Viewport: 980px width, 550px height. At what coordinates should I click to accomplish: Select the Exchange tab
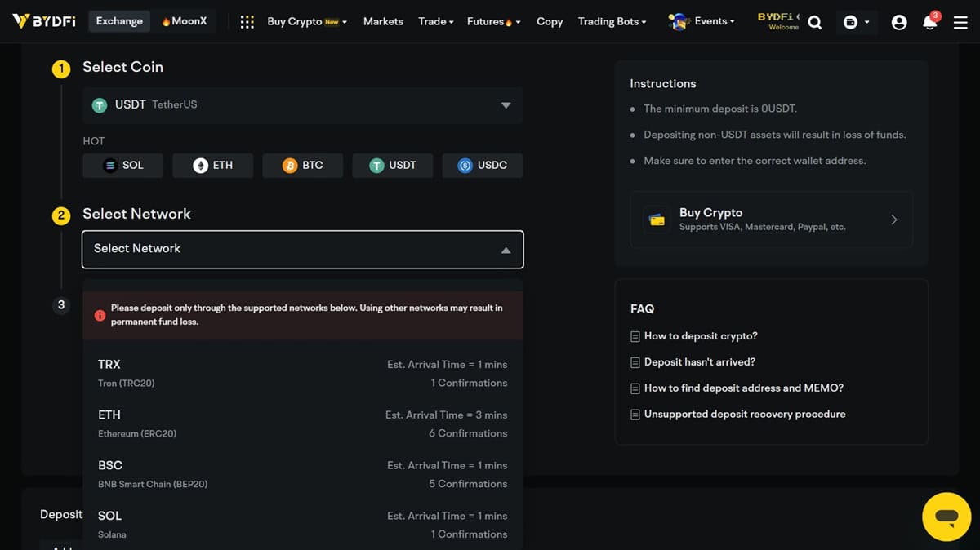point(119,21)
